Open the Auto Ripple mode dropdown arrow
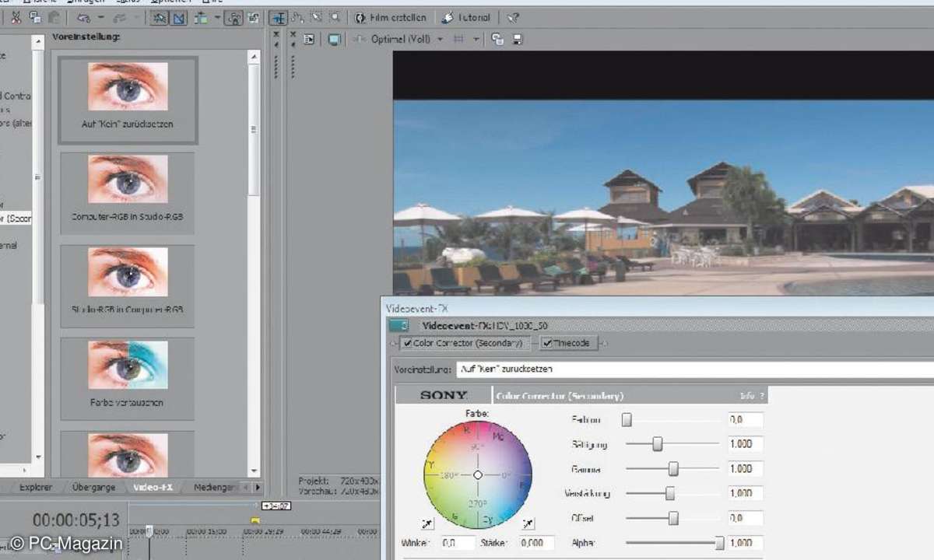Screen dimensions: 934x560 [216, 17]
